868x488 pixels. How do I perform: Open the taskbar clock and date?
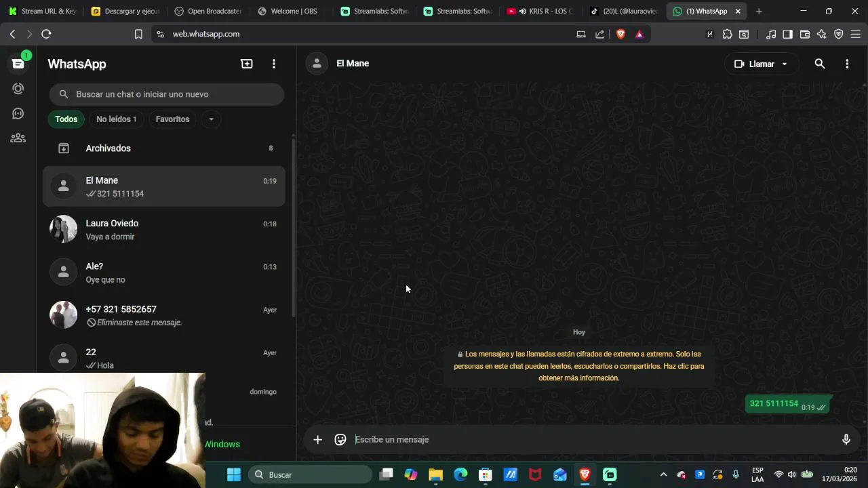[840, 474]
